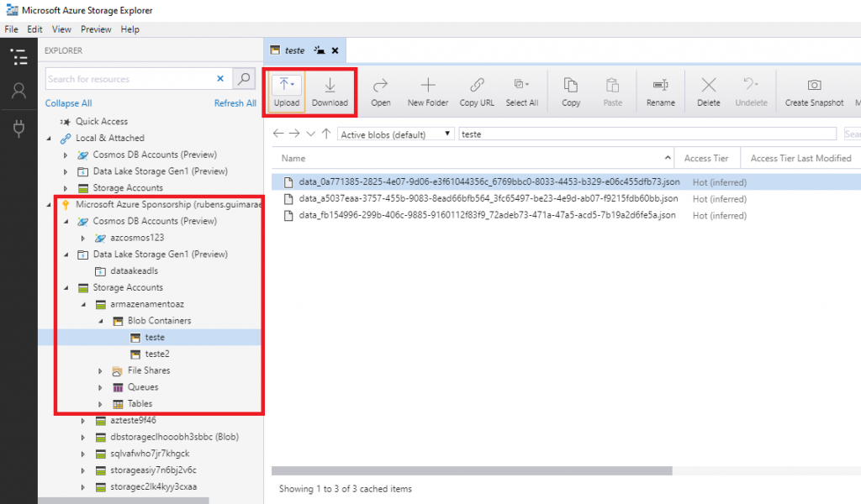Click the Rename toolbar icon
The width and height of the screenshot is (861, 504).
(660, 86)
